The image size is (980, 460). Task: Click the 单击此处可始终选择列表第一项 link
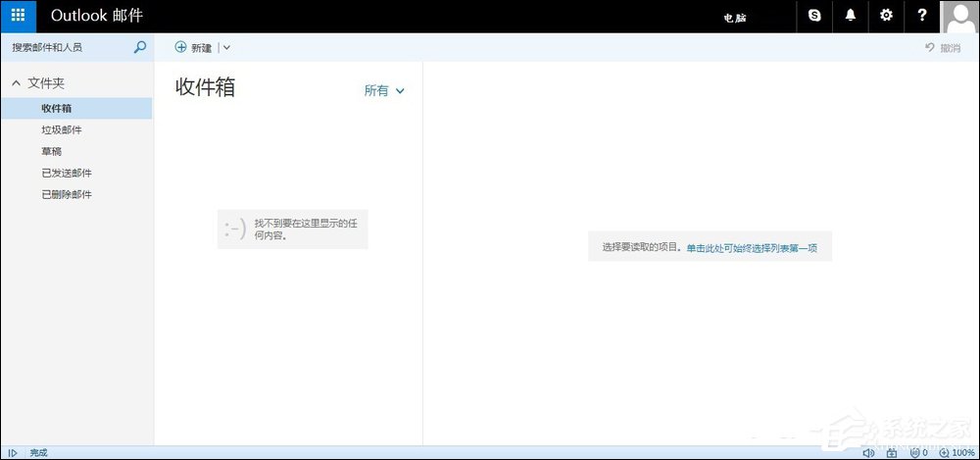(752, 248)
